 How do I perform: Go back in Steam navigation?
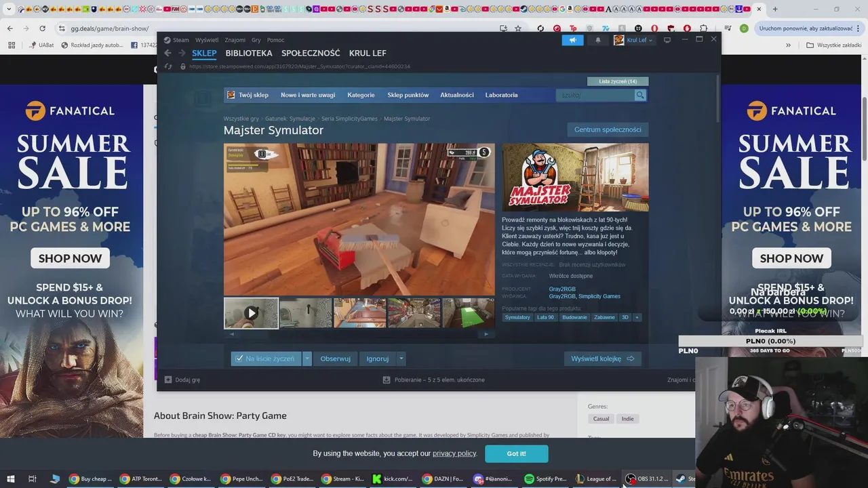coord(167,53)
